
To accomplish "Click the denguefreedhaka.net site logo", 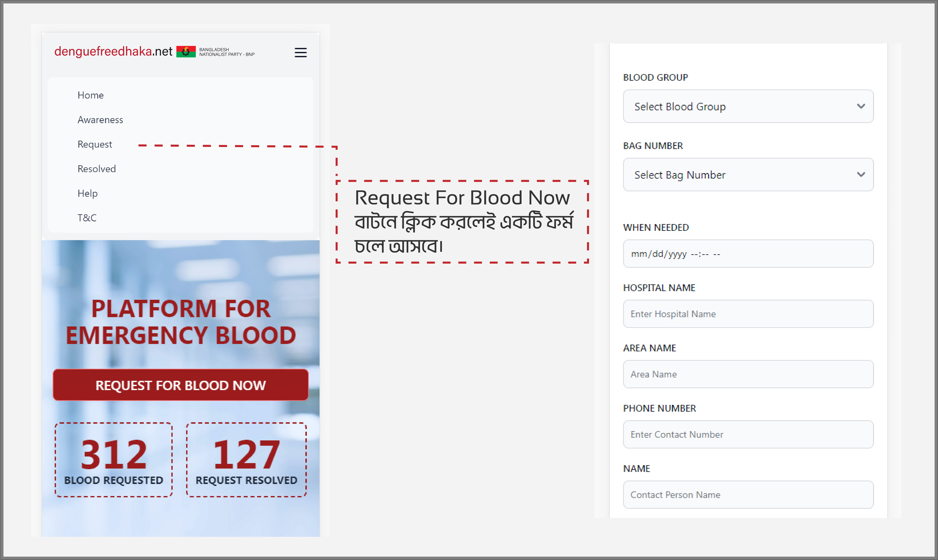I will [113, 51].
